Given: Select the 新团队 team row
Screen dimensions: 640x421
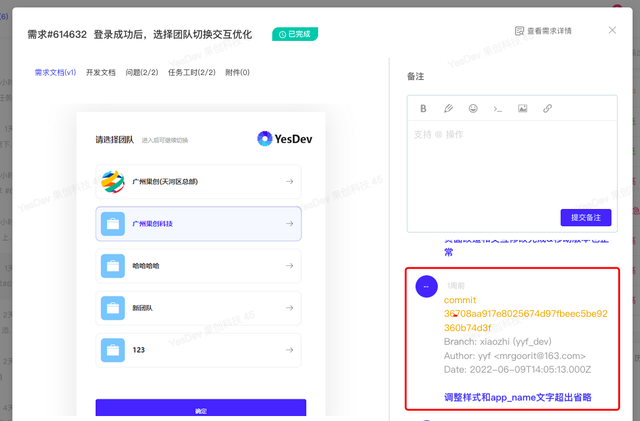Looking at the screenshot, I should click(x=198, y=308).
